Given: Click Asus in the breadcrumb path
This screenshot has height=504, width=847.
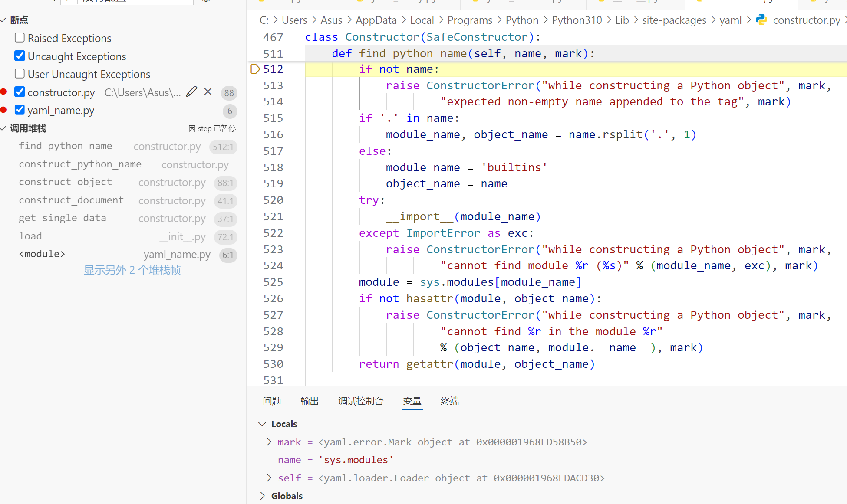Looking at the screenshot, I should click(331, 20).
